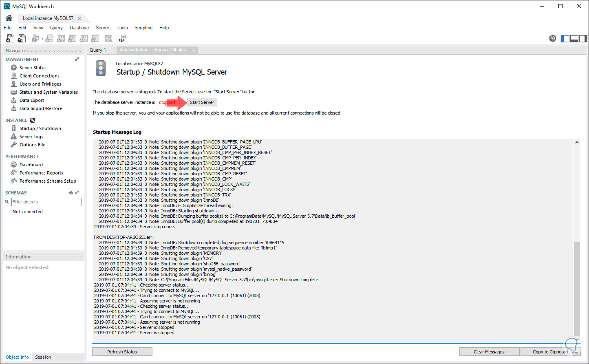
Task: Open the Help menu
Action: pos(164,28)
